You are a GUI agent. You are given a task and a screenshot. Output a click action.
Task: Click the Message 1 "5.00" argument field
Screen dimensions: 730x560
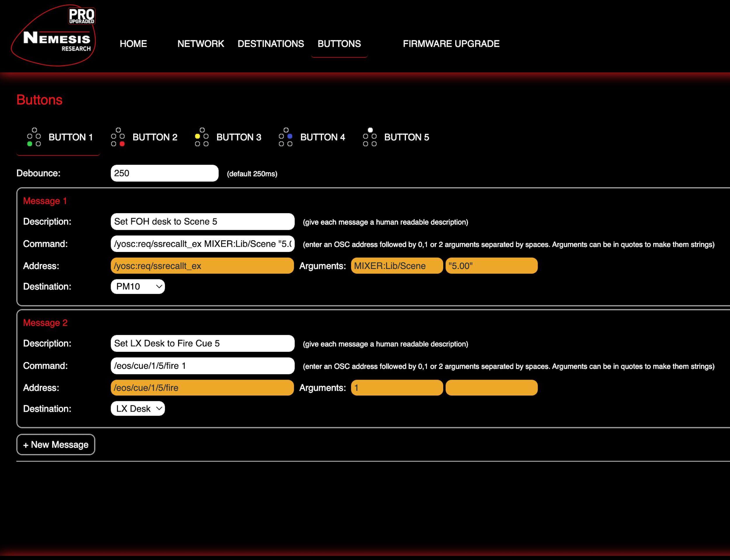click(x=491, y=266)
